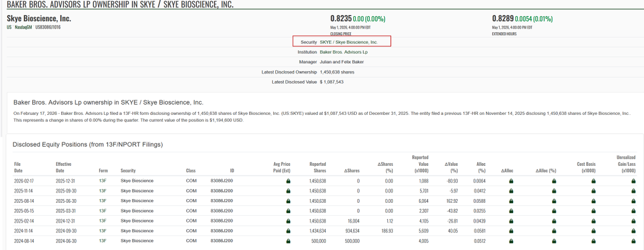
Task: Click the 2024-06-30 effective date cell
Action: click(x=65, y=241)
